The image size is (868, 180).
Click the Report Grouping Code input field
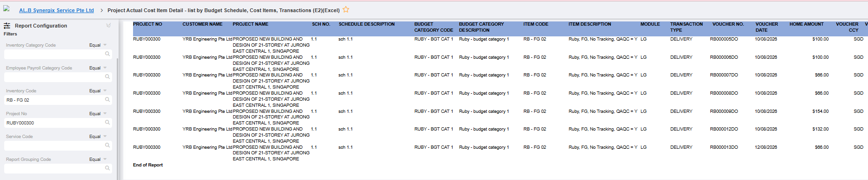[x=58, y=168]
